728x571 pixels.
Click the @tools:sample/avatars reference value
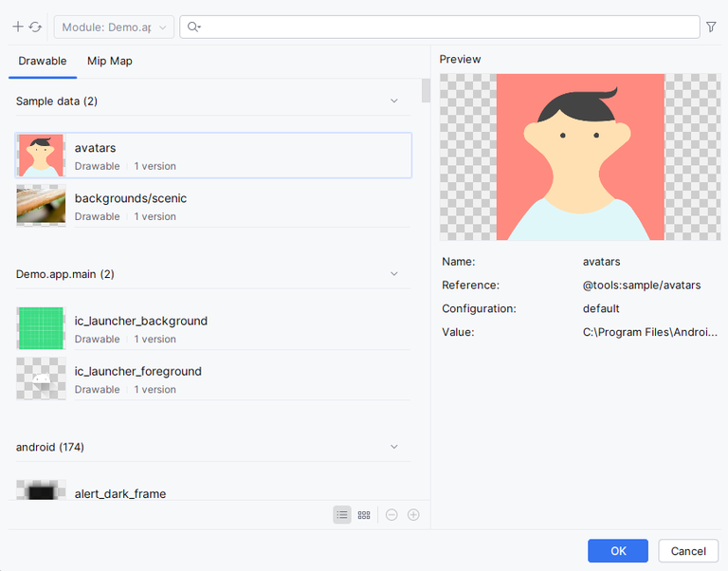(642, 285)
